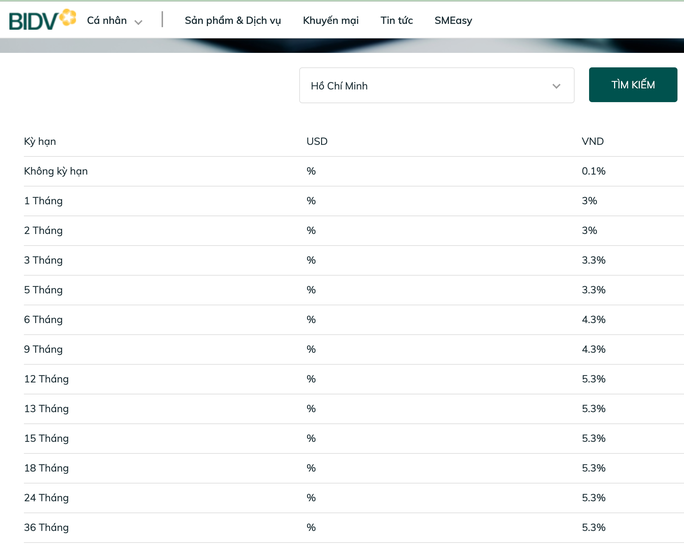Screen dimensions: 684x544
Task: Open the Khuyến mại menu item
Action: tap(330, 20)
